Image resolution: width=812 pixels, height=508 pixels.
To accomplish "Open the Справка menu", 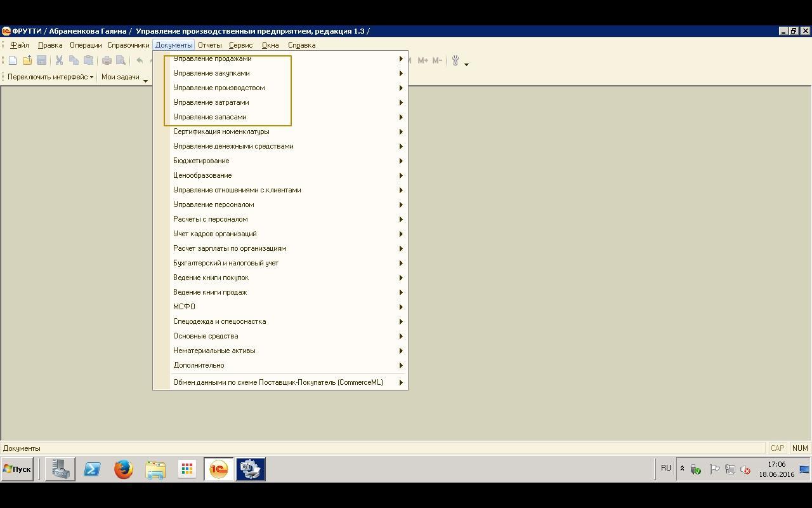I will 302,45.
